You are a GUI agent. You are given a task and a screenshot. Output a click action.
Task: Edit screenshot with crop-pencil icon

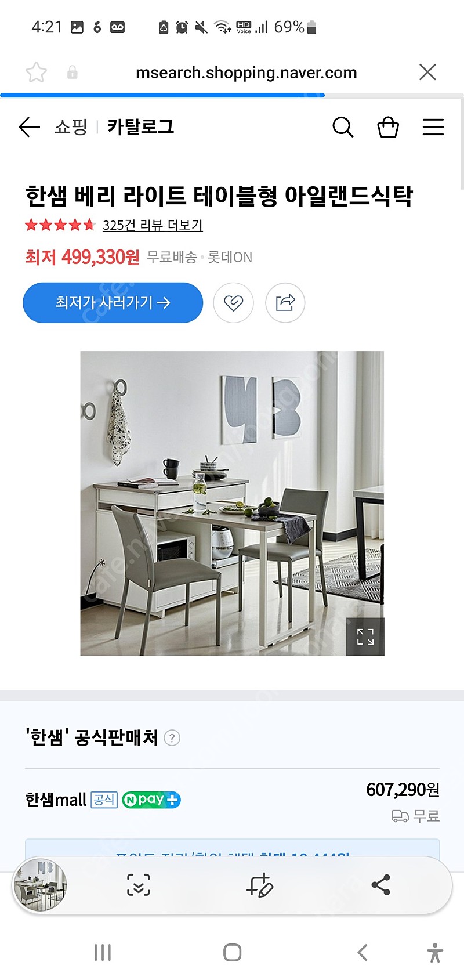tap(260, 885)
